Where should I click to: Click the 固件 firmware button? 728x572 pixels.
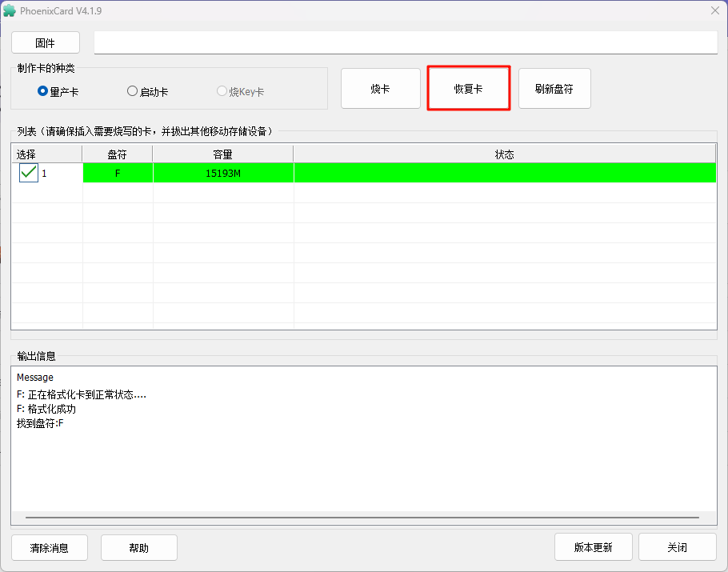(x=46, y=43)
